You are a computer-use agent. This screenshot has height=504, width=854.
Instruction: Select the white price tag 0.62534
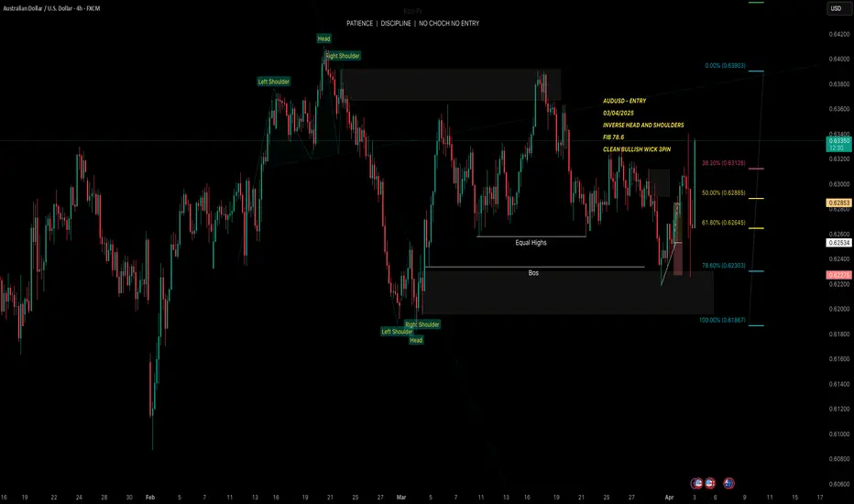(838, 243)
